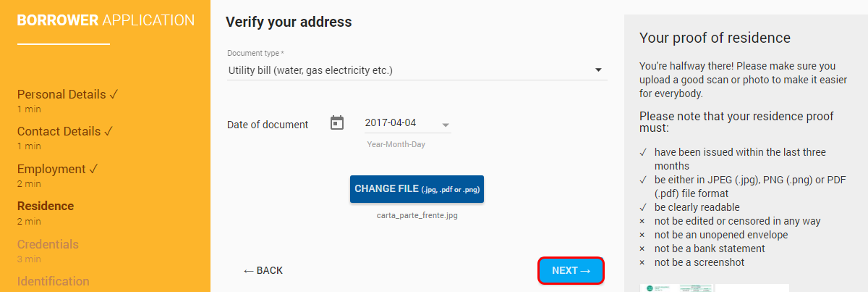The height and width of the screenshot is (292, 868).
Task: Open the Credentials step
Action: point(48,244)
